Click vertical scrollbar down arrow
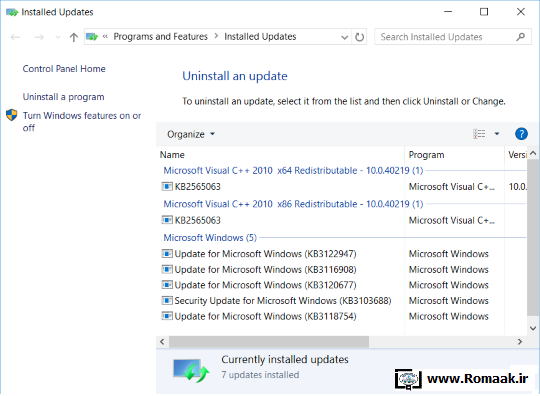Screen dimensions: 540x396 [533, 328]
